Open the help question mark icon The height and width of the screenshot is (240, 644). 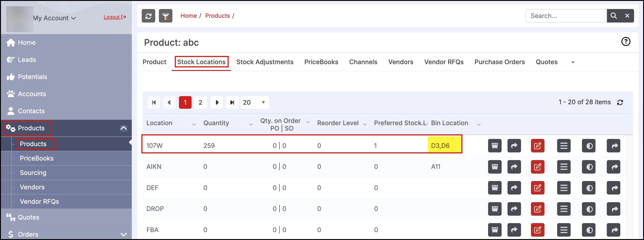click(625, 42)
